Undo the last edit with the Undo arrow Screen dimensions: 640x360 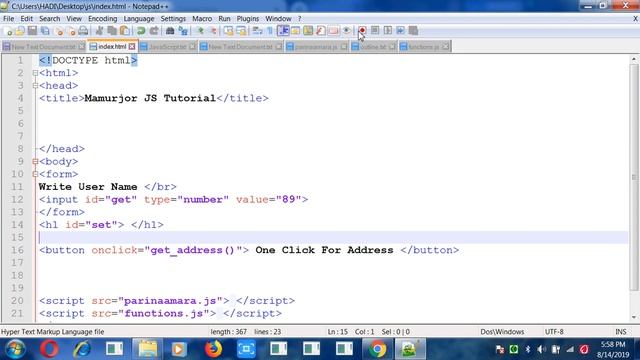(x=141, y=31)
